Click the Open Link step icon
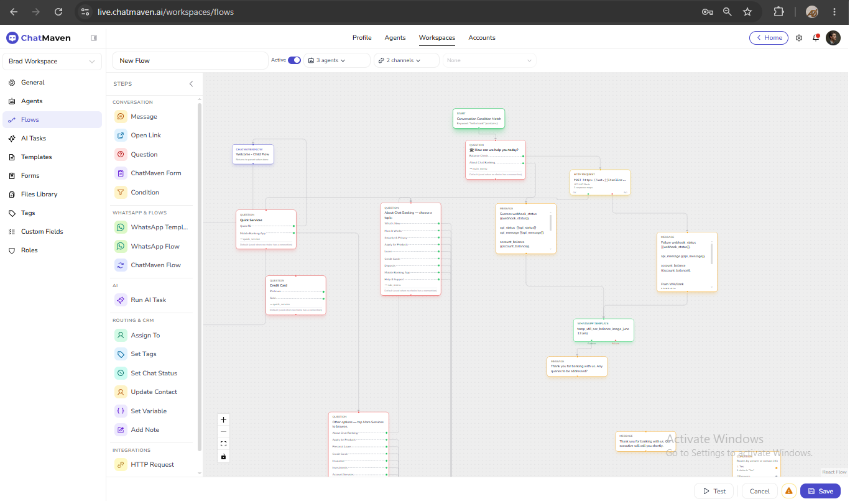The width and height of the screenshot is (850, 504). (x=121, y=135)
